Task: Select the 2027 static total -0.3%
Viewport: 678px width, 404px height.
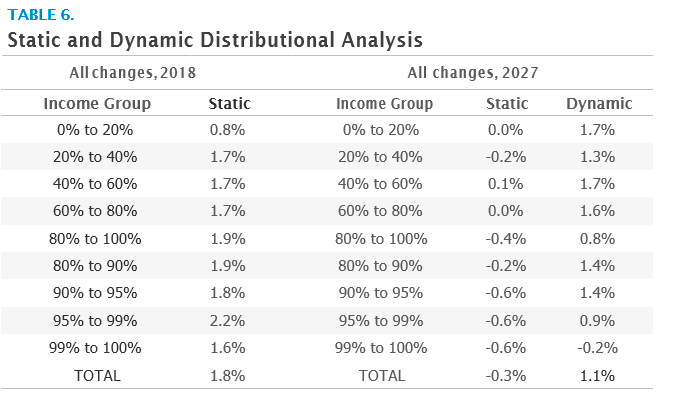Action: 505,376
